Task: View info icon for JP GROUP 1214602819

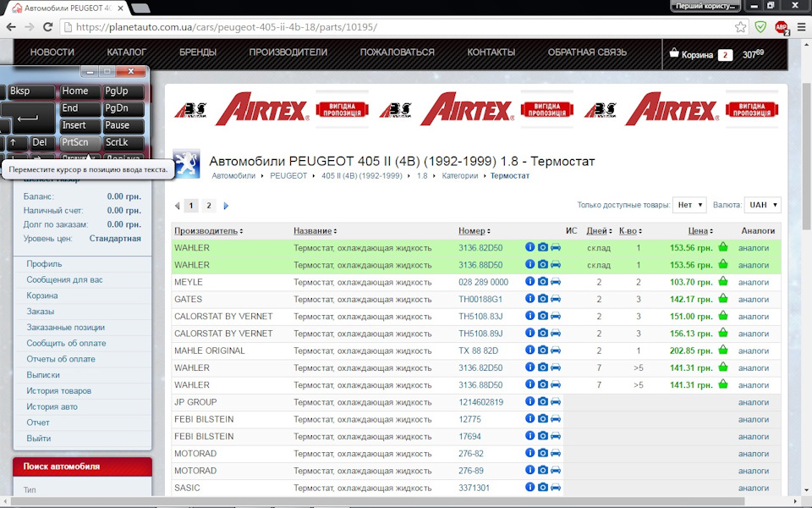Action: pos(529,401)
